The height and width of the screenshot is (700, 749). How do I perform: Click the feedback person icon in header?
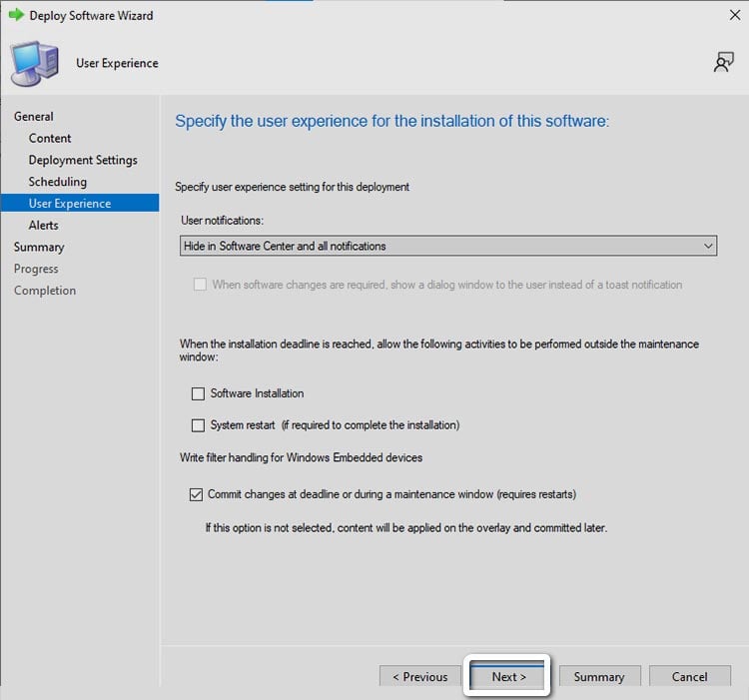click(724, 62)
